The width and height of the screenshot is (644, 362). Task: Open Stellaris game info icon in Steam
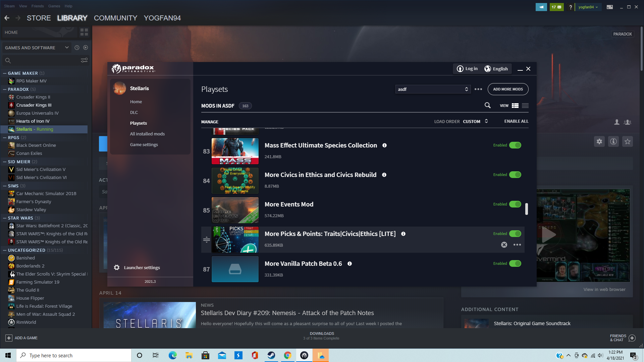pos(613,141)
